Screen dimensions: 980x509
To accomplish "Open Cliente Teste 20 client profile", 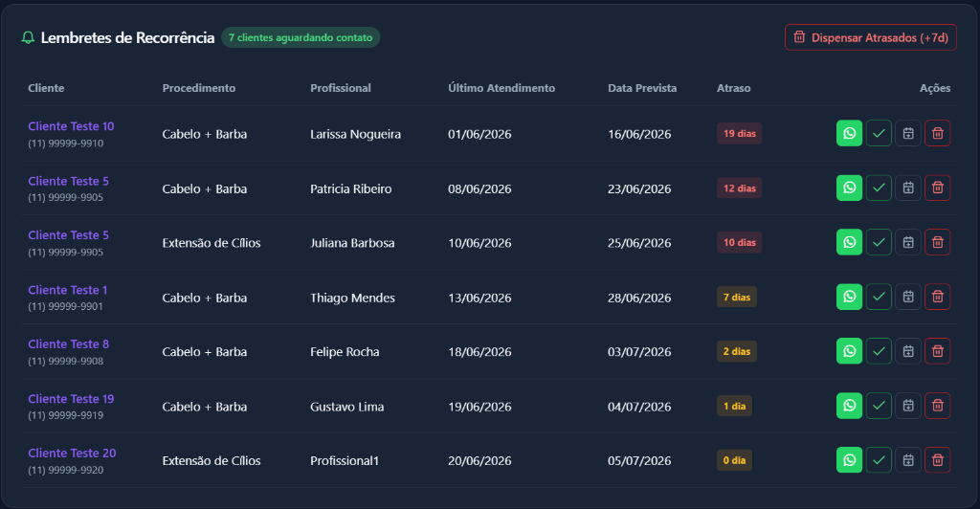I will (x=72, y=453).
